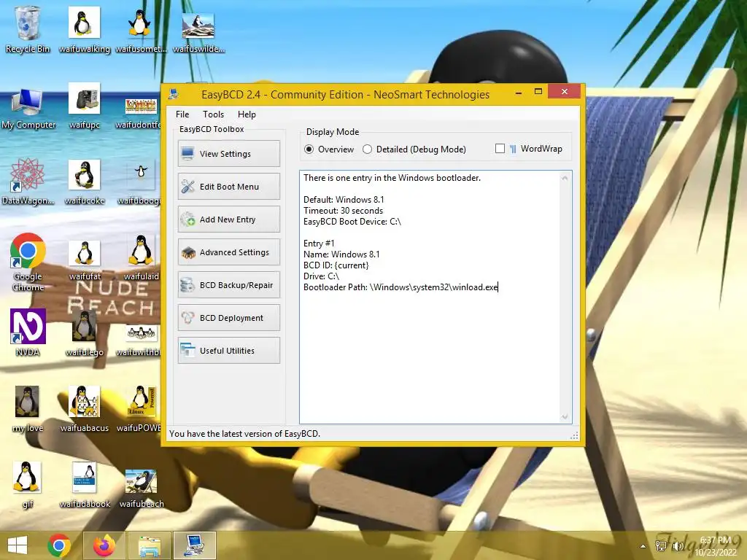Open BCD Deployment section
Viewport: 747px width, 560px height.
228,318
